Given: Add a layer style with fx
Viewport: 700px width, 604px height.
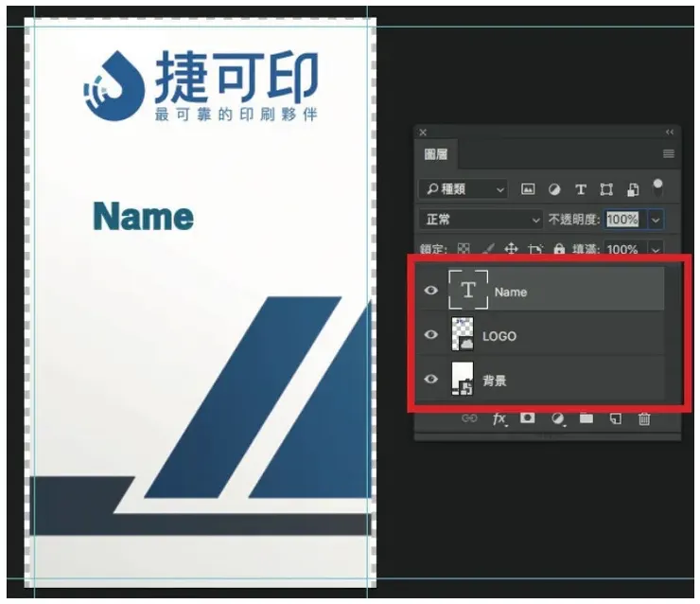Looking at the screenshot, I should point(499,419).
